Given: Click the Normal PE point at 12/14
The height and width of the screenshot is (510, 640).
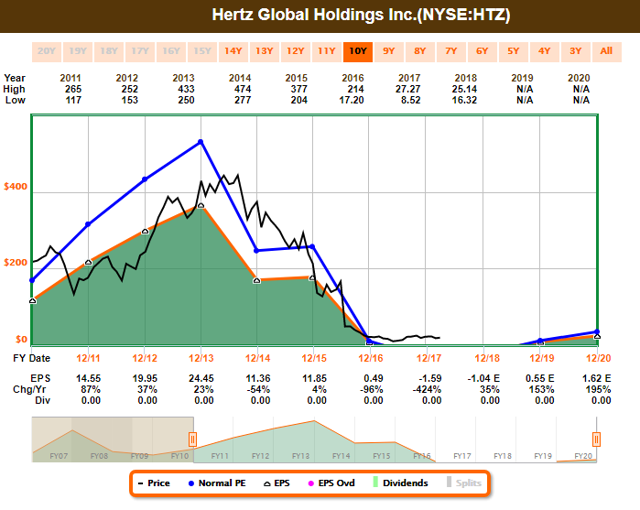Looking at the screenshot, I should point(256,251).
